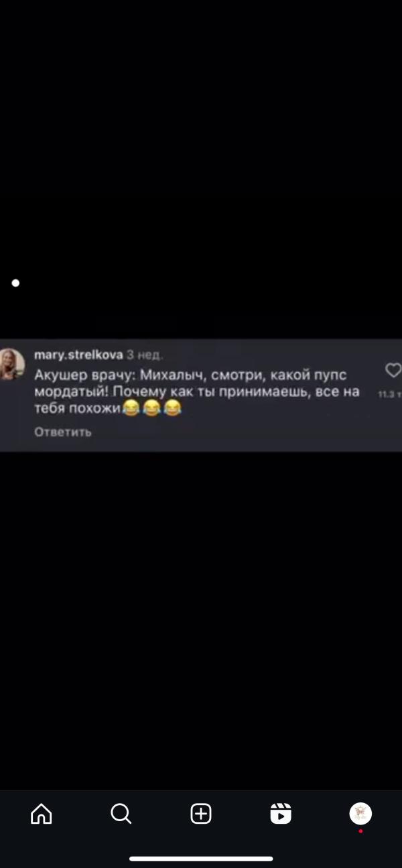Select the comment text starting with Акушер врачу
Image resolution: width=402 pixels, height=868 pixels.
click(x=197, y=391)
